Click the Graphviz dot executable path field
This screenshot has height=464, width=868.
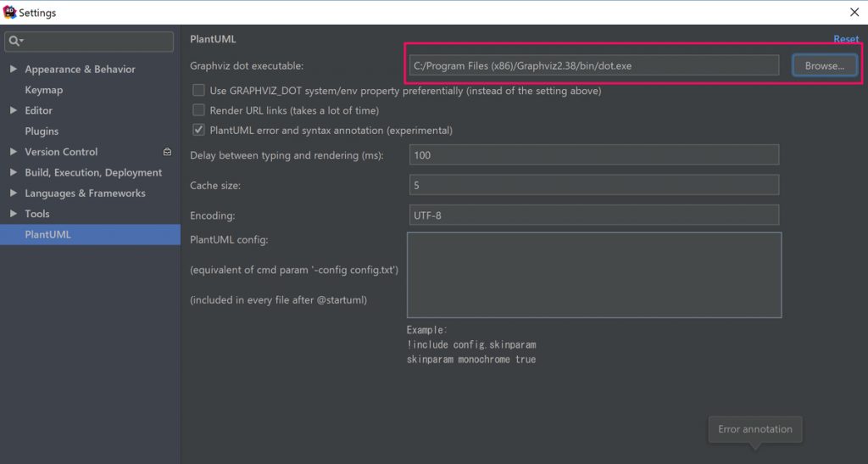click(x=594, y=65)
